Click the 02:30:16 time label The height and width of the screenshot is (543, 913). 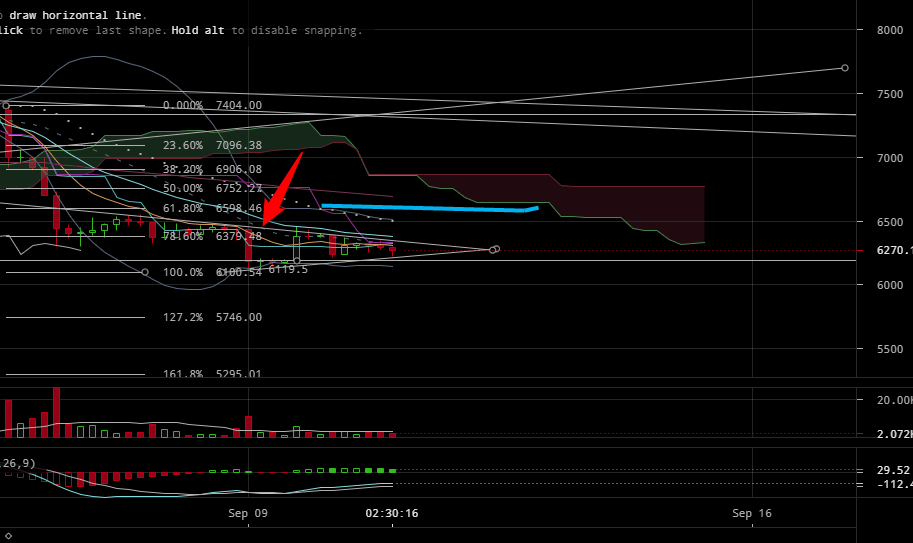click(x=391, y=513)
